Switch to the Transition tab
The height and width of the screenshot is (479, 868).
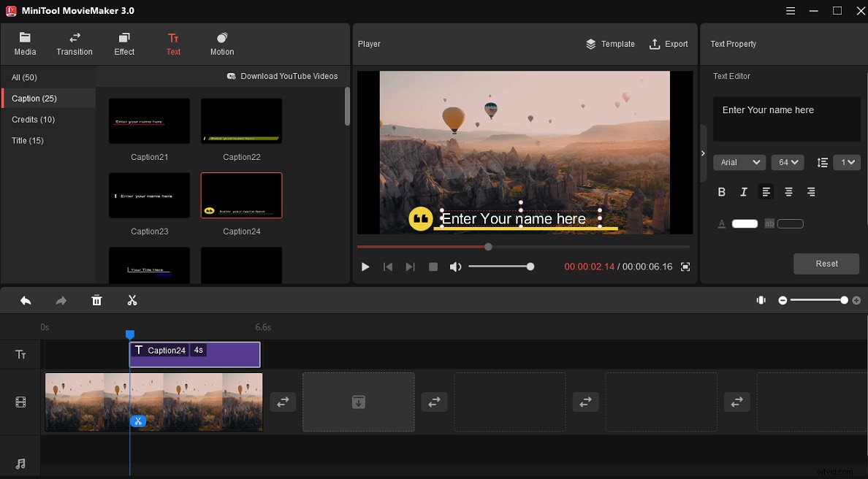click(x=75, y=44)
